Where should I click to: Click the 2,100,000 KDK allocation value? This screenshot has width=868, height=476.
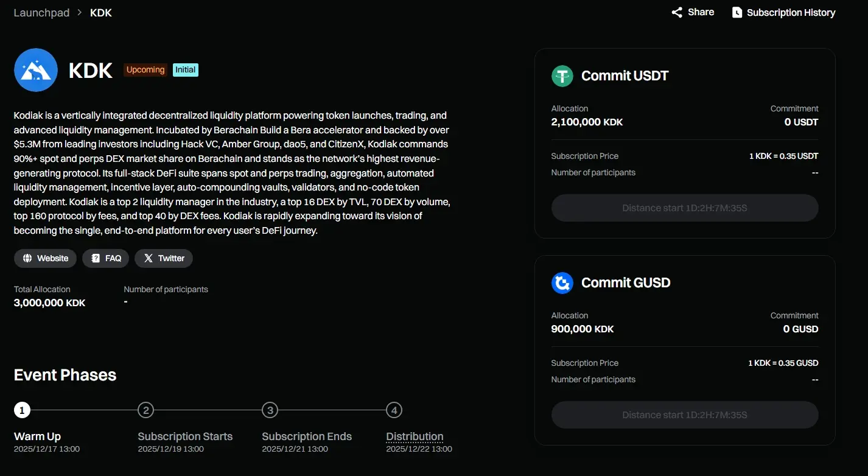pos(587,122)
